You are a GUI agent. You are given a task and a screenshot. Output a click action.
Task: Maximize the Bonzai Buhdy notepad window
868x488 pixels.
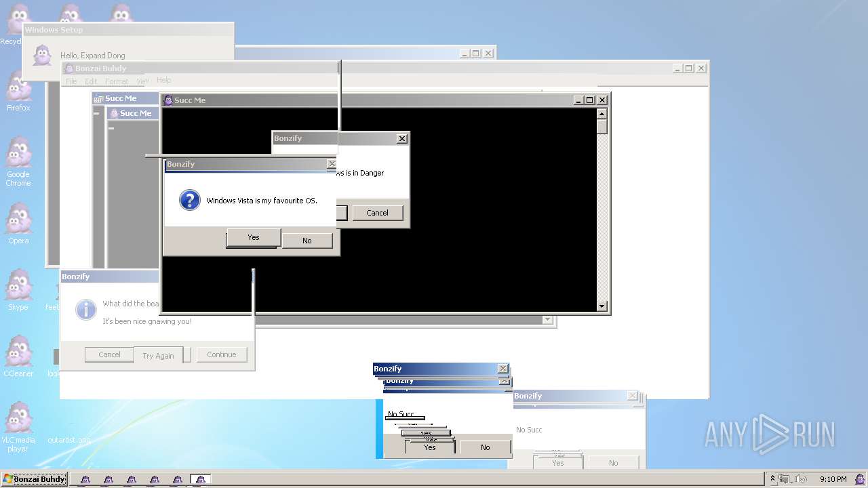pos(689,68)
